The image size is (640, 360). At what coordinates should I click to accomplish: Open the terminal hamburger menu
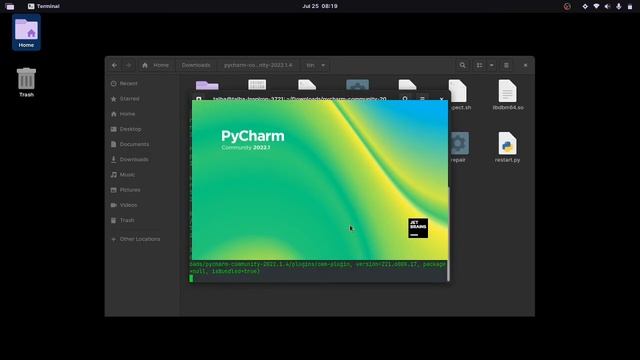[422, 99]
